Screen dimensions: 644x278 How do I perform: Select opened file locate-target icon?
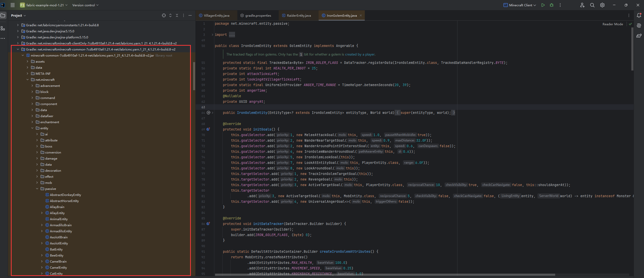tap(164, 15)
